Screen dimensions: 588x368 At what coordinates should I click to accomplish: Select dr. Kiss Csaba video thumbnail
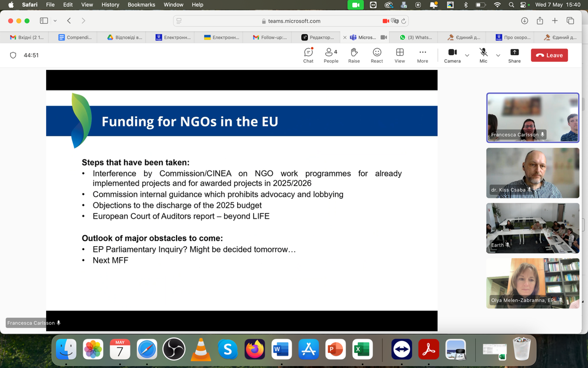point(532,173)
